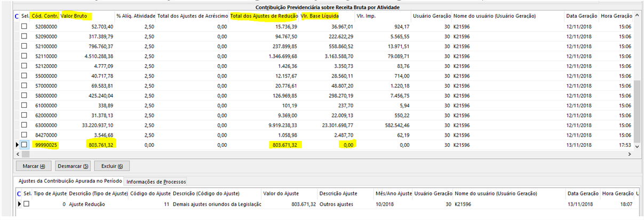The height and width of the screenshot is (220, 644).
Task: Click the blue C icon in the top grid header
Action: pos(17,17)
